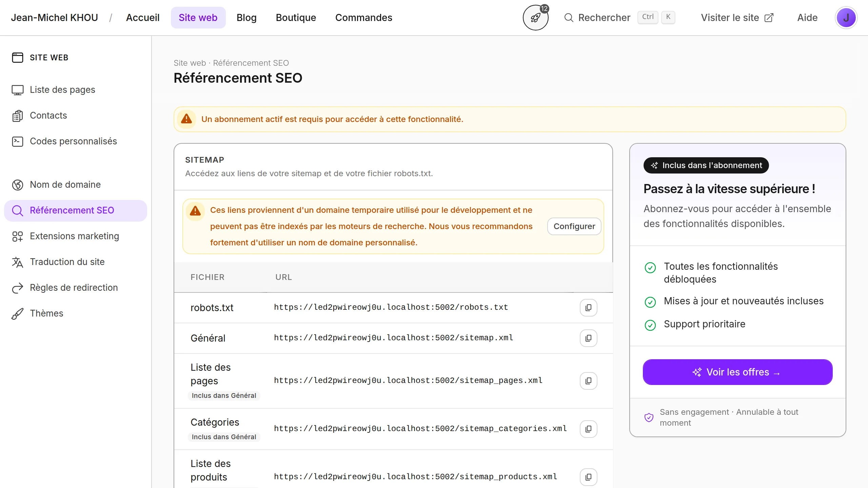Go to Règles de redirection
This screenshot has width=868, height=488.
point(74,287)
